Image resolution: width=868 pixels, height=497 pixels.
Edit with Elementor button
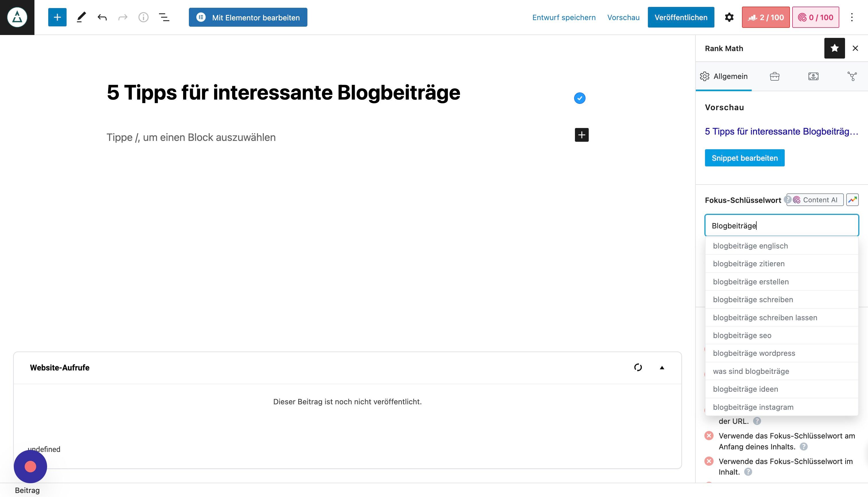pos(248,17)
